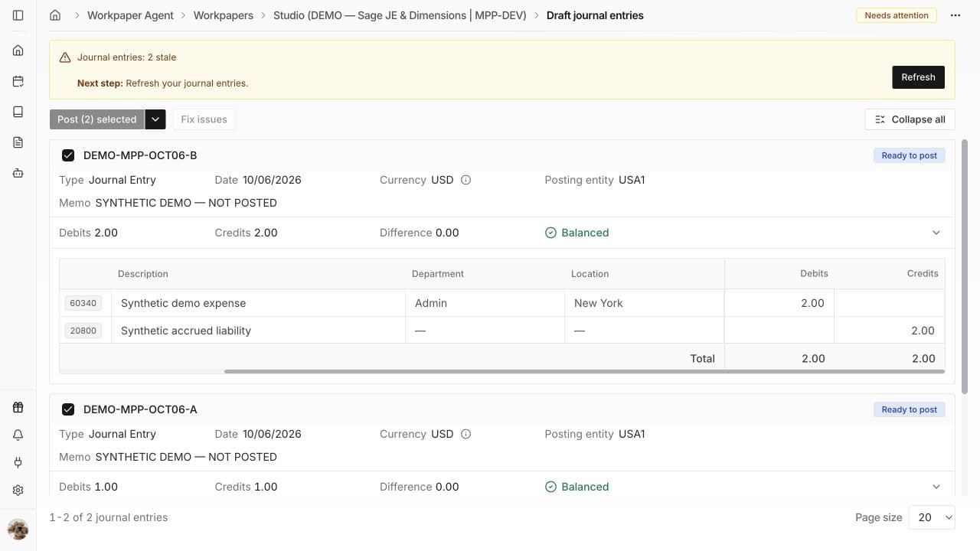This screenshot has height=551, width=980.
Task: Uncheck the DEMO-MPP-OCT06-B journal entry checkbox
Action: click(68, 155)
